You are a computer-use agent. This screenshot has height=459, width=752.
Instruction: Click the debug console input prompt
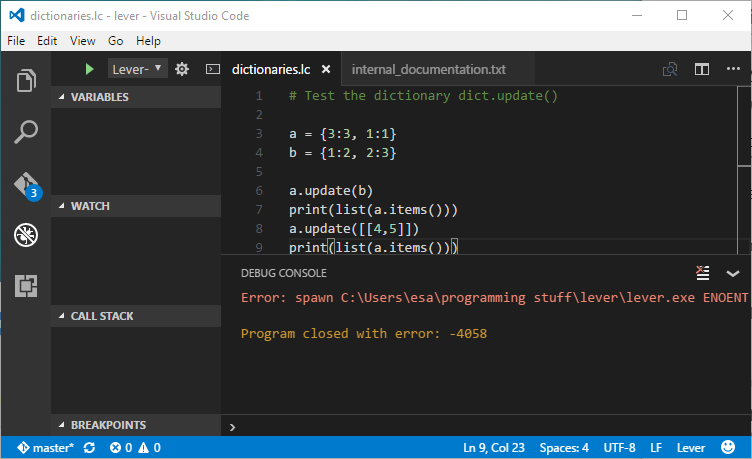click(480, 426)
